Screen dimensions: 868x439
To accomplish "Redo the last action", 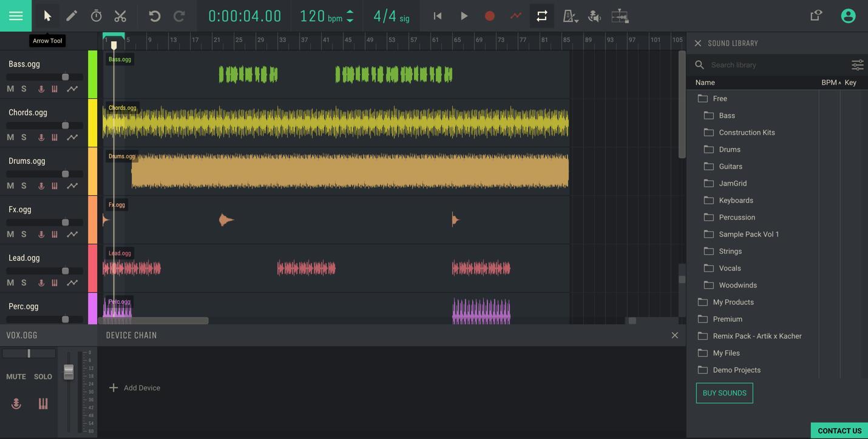I will [179, 16].
